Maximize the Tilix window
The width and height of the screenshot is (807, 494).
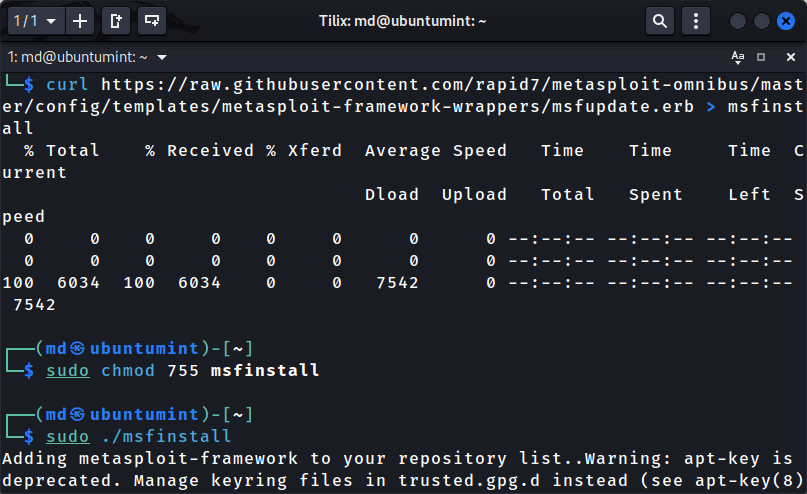(x=762, y=21)
